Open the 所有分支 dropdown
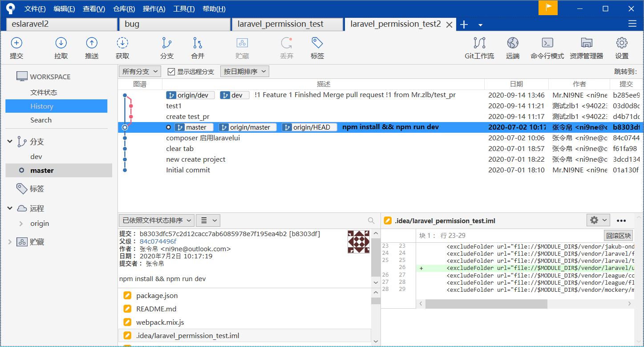The height and width of the screenshot is (347, 644). (x=140, y=71)
